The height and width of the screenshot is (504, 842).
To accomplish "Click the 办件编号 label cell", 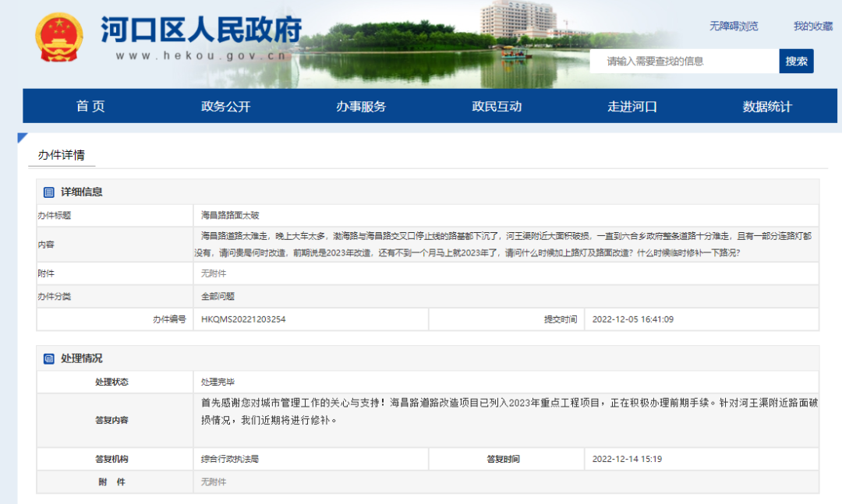I will click(x=115, y=319).
